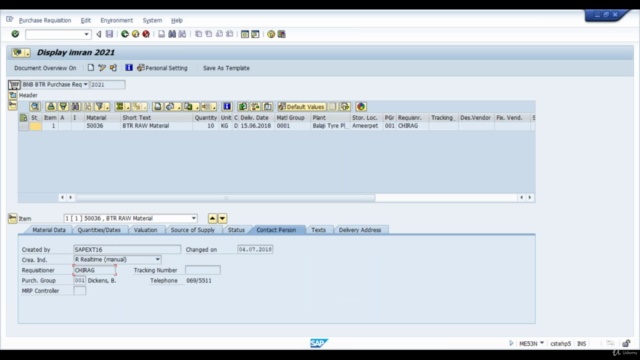Click the Personal Setting button
The height and width of the screenshot is (360, 640).
tap(162, 68)
